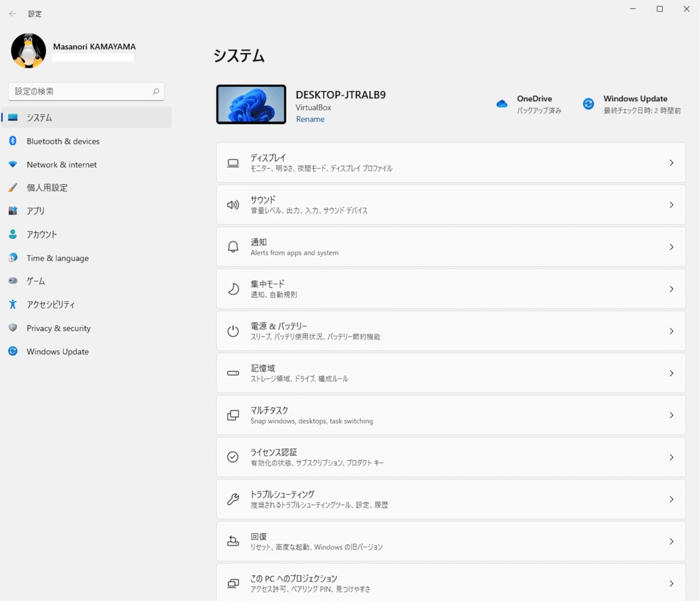The width and height of the screenshot is (700, 601).
Task: Click the サウンド speaker icon
Action: 233,205
